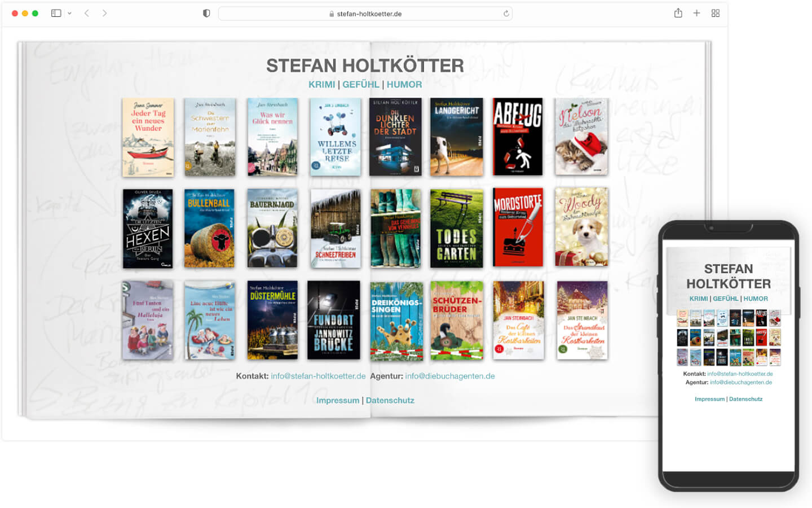The image size is (812, 508).
Task: Open the 'Jeder Tag ein neues Wunder' book cover
Action: tap(148, 137)
